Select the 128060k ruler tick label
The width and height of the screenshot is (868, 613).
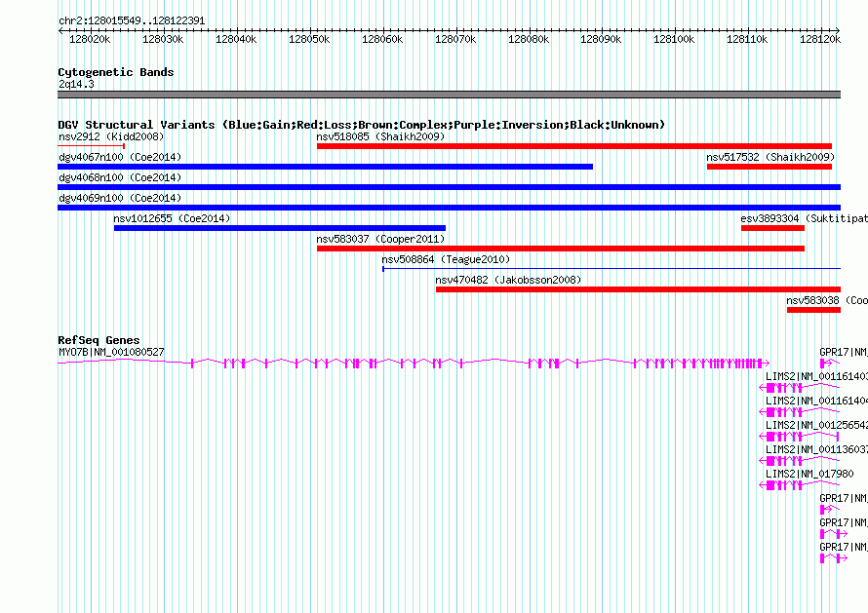coord(382,39)
